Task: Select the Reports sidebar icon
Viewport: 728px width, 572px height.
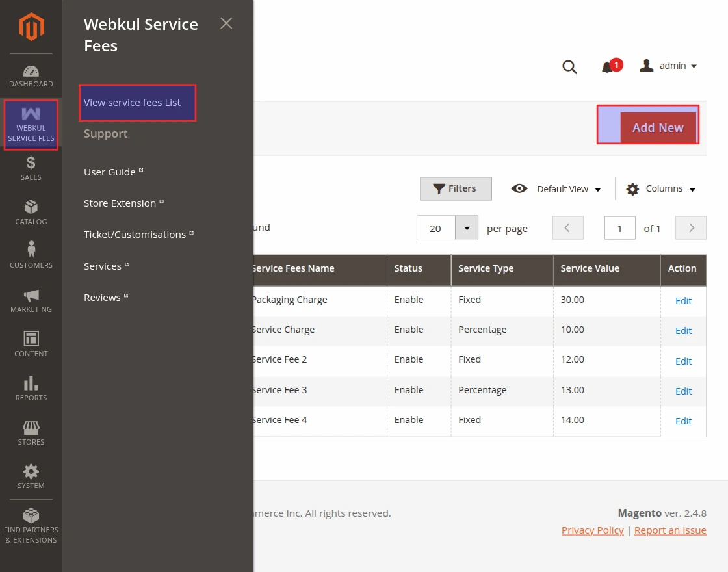Action: click(x=31, y=387)
